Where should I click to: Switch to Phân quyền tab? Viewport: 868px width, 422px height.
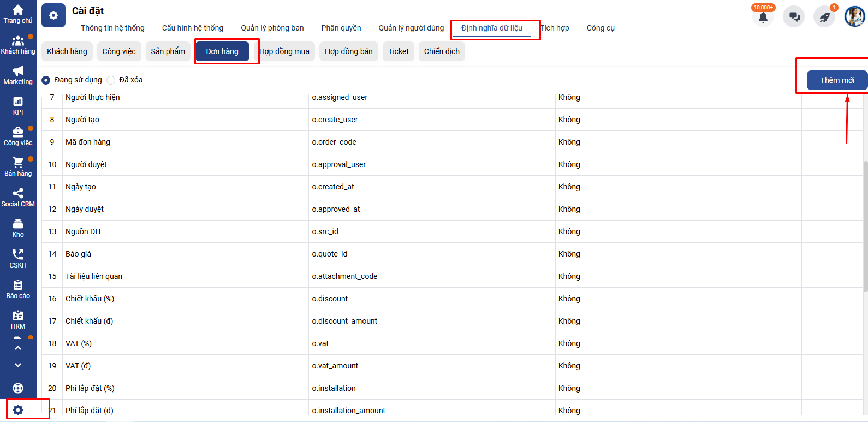point(341,28)
